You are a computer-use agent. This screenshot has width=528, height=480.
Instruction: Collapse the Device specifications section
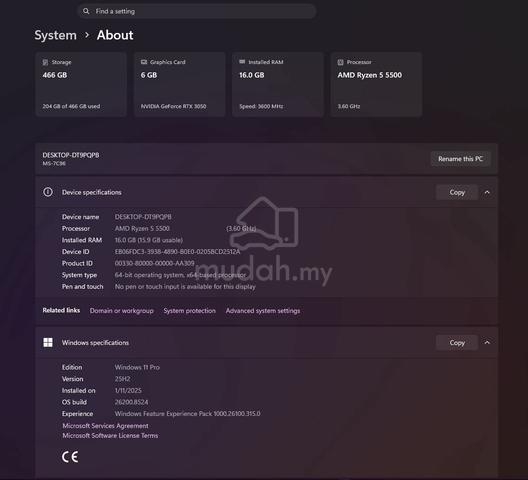487,192
